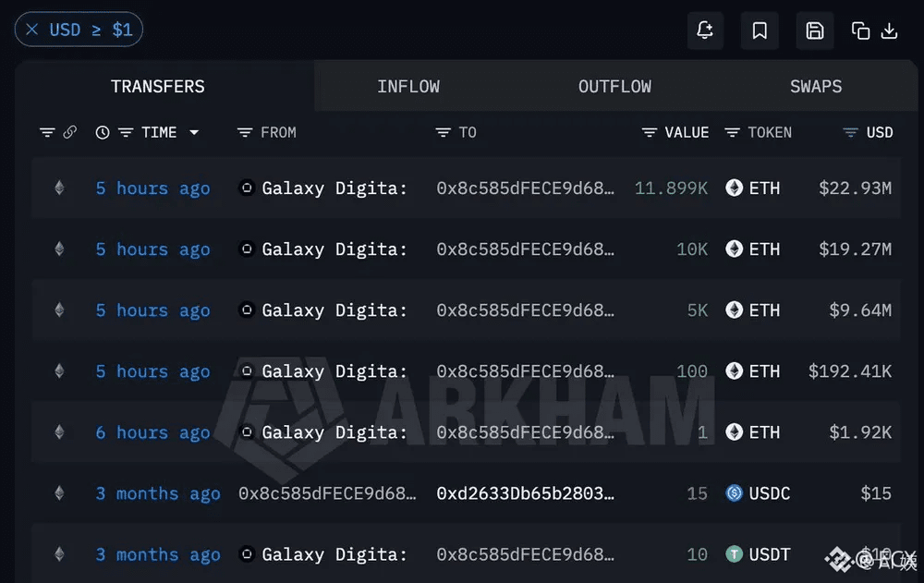The height and width of the screenshot is (583, 924).
Task: Download the transfers data
Action: coord(889,30)
